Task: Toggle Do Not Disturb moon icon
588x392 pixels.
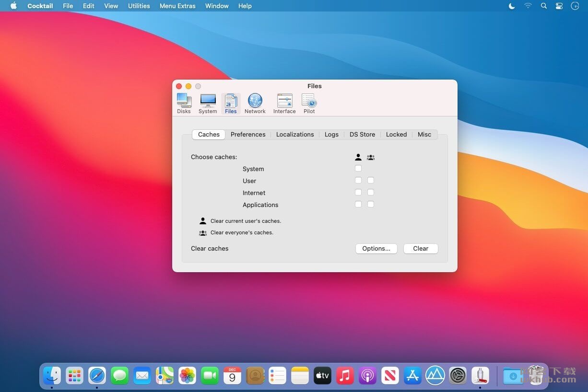Action: (512, 6)
